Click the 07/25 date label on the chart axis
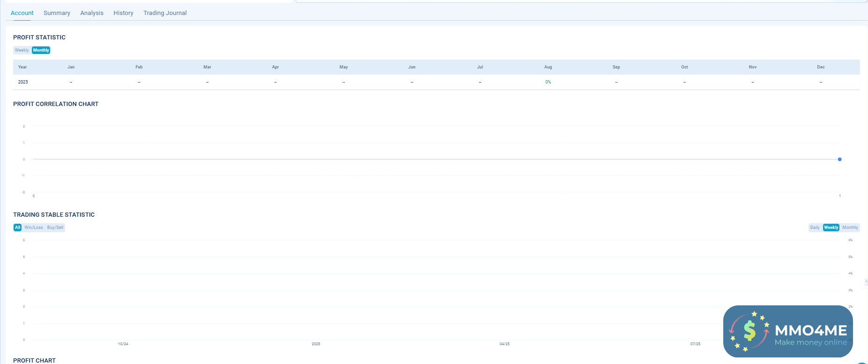The image size is (868, 364). tap(695, 344)
